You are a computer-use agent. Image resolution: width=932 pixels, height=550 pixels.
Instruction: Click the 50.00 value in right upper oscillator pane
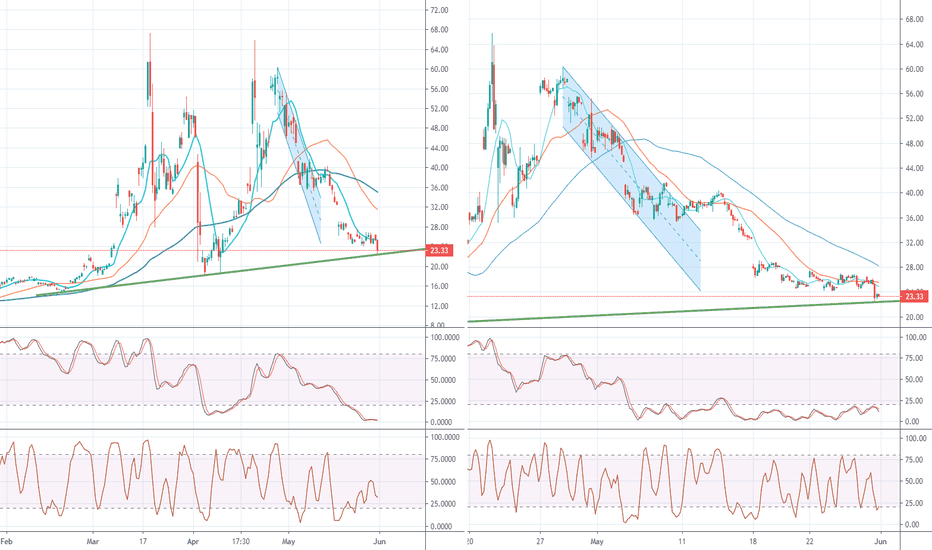pyautogui.click(x=915, y=379)
